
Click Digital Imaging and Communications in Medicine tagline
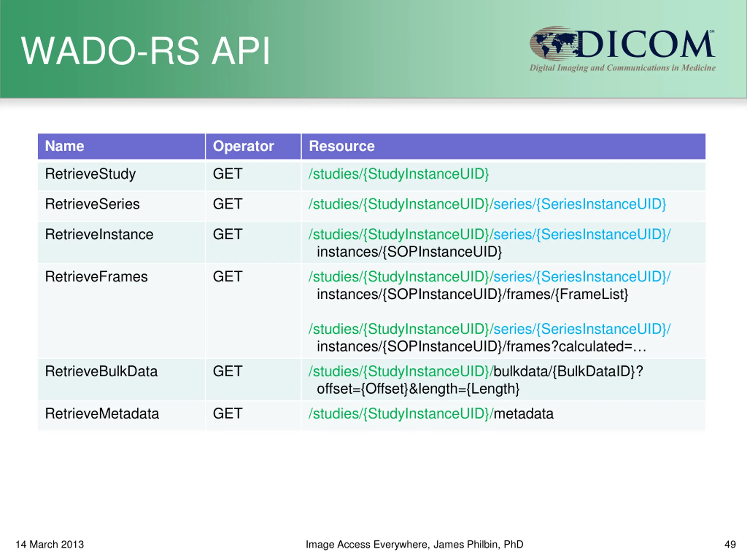(622, 68)
